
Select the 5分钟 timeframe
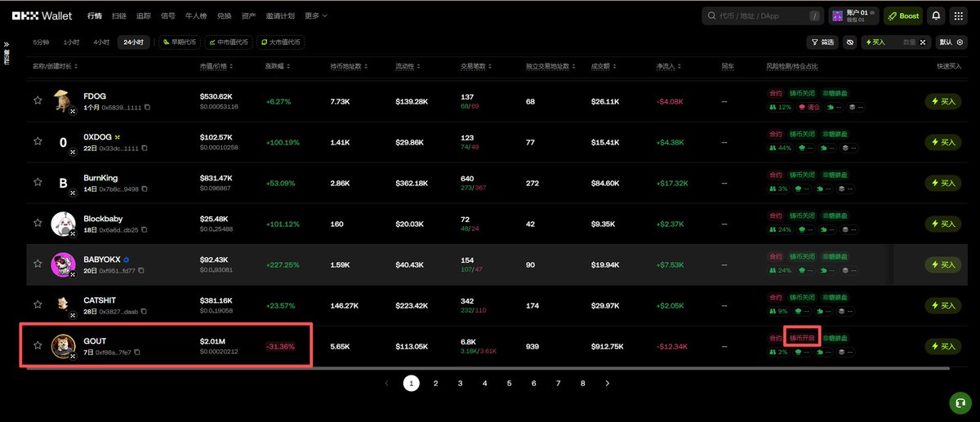coord(41,42)
